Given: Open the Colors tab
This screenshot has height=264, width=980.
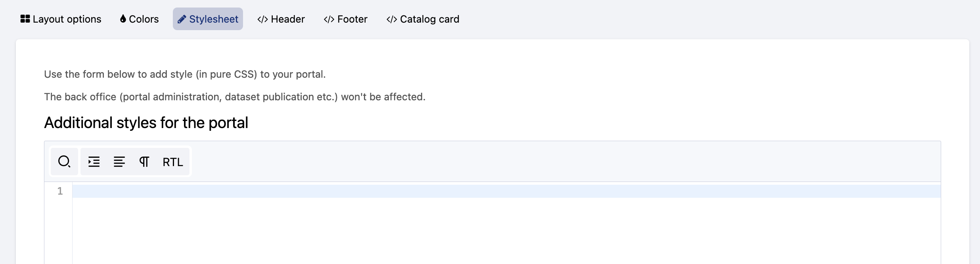Looking at the screenshot, I should [x=144, y=19].
